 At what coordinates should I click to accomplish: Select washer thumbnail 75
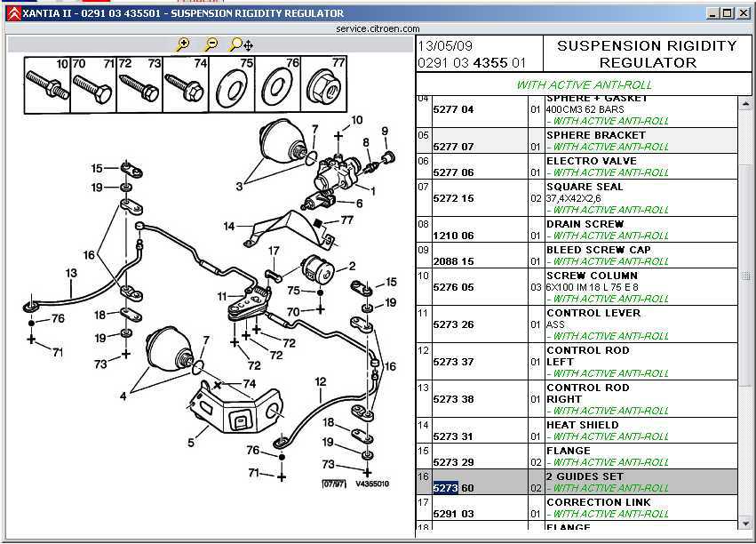tap(232, 84)
